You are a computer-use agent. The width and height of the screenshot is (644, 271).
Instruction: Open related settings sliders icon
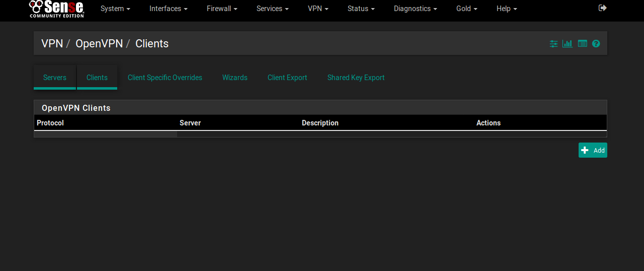tap(553, 44)
